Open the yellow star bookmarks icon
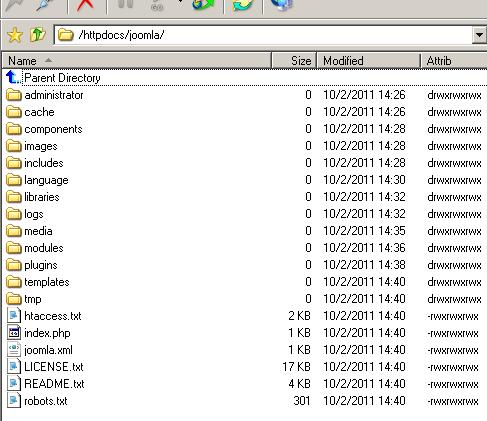The image size is (487, 421). coord(15,35)
